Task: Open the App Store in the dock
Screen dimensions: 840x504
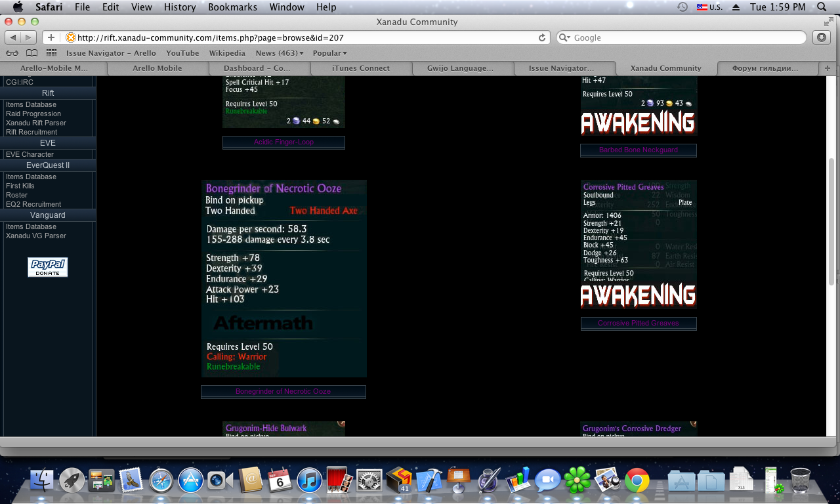Action: (x=191, y=480)
